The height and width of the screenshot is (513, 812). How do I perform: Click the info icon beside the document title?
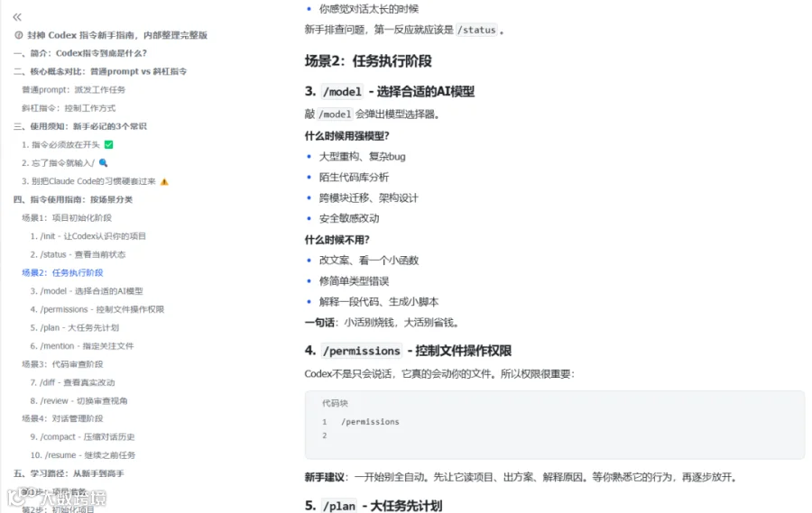[19, 35]
